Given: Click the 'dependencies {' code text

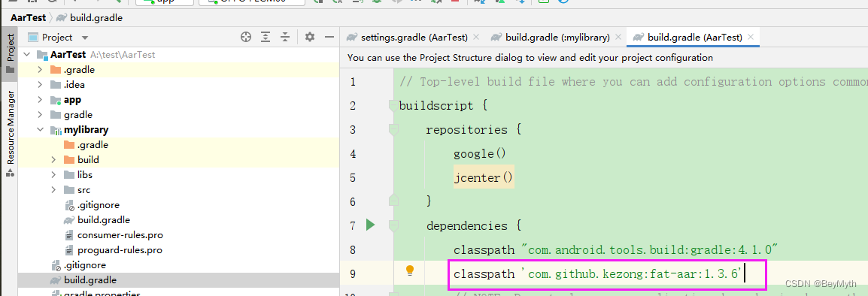Looking at the screenshot, I should 474,225.
